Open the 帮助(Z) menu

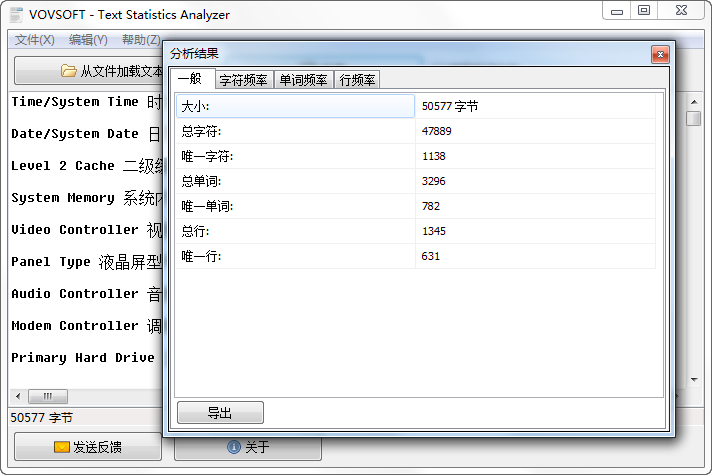(x=140, y=40)
